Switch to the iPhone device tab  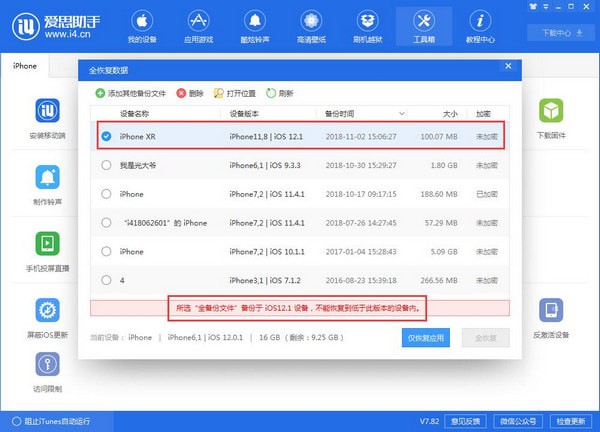coord(25,66)
